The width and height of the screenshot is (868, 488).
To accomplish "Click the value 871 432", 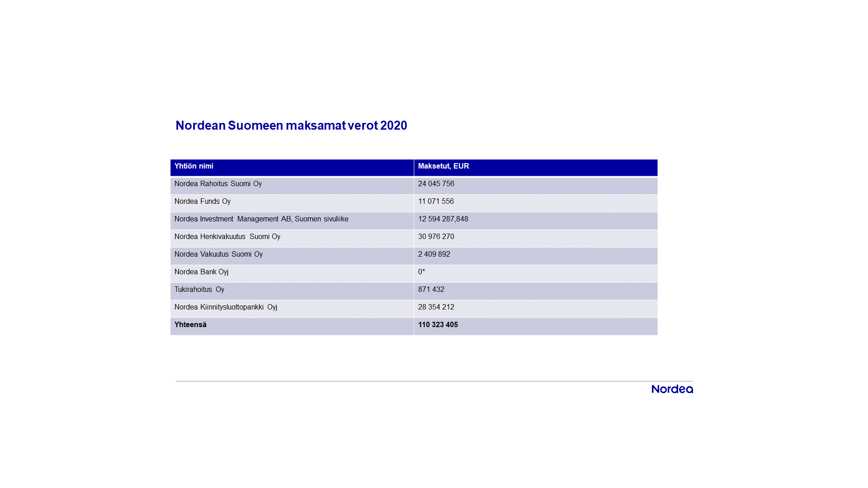I will pos(431,290).
